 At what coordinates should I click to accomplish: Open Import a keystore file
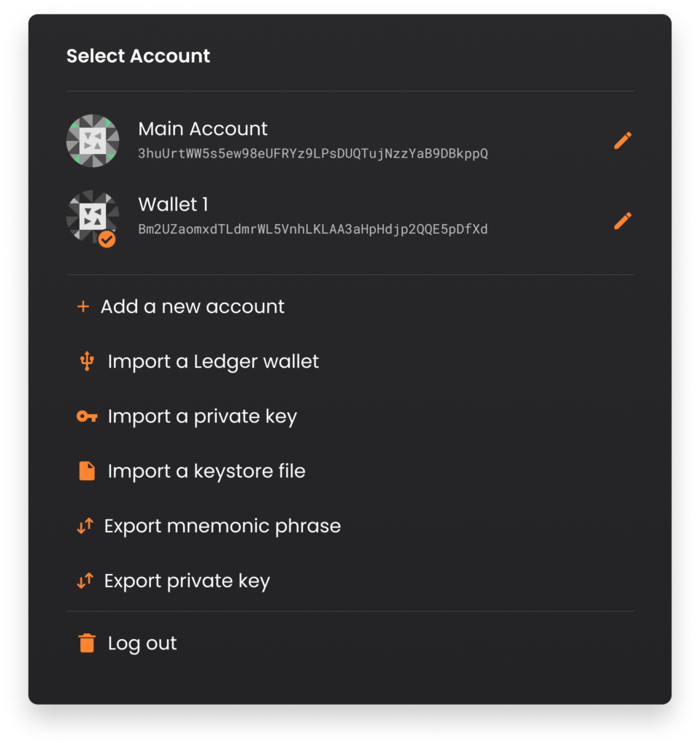207,471
